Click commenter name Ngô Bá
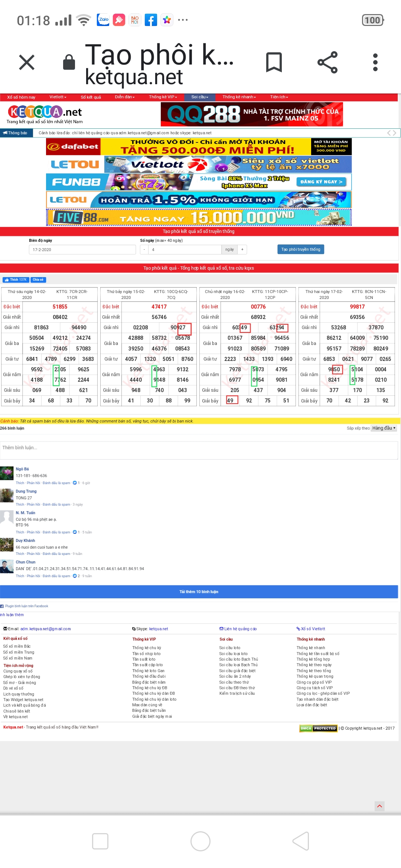Screen dimensions: 401x868 (22, 469)
